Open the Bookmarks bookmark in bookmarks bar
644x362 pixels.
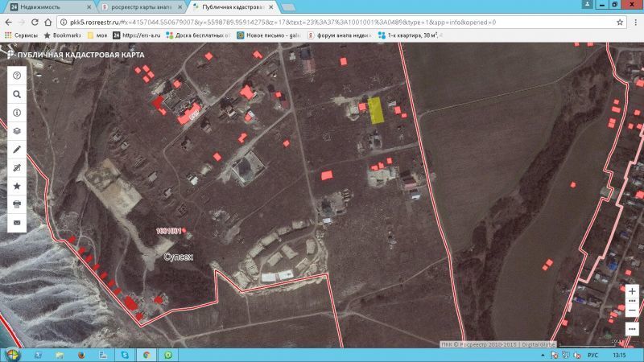point(63,35)
